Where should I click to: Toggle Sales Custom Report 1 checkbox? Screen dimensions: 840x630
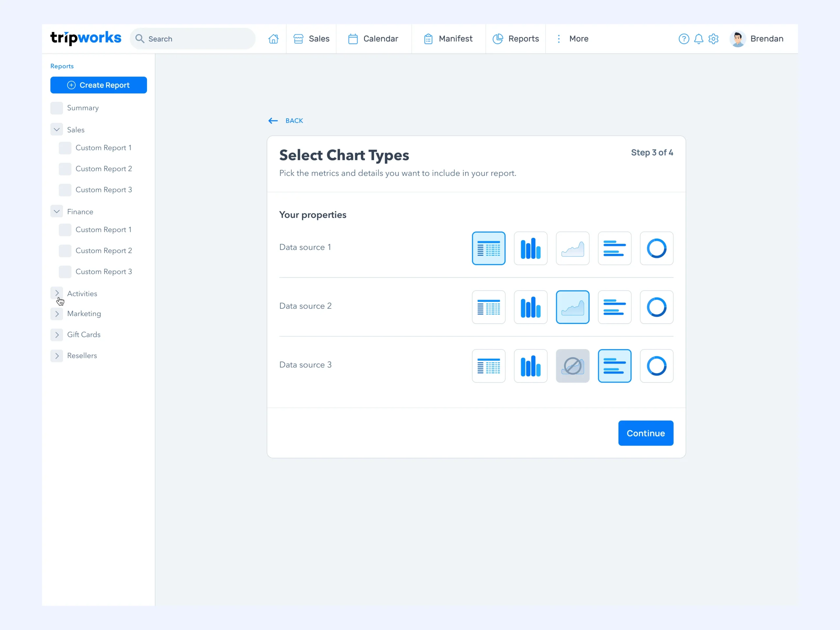[x=65, y=148]
